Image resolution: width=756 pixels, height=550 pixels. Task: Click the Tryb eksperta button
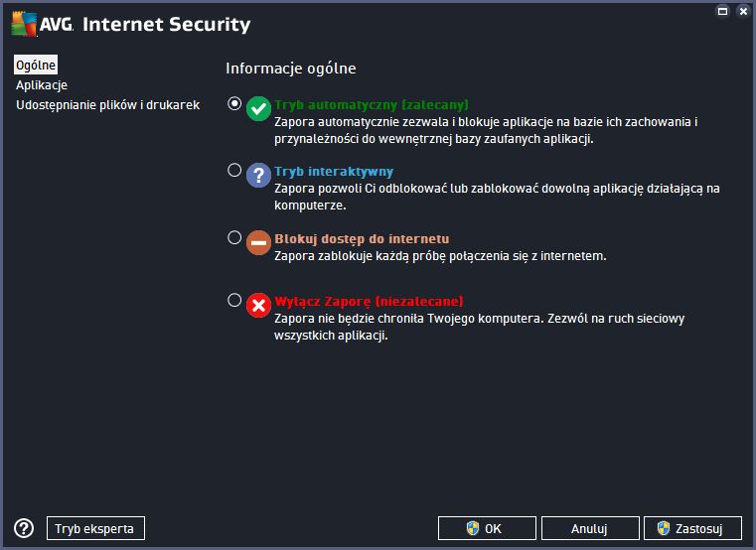click(x=95, y=528)
